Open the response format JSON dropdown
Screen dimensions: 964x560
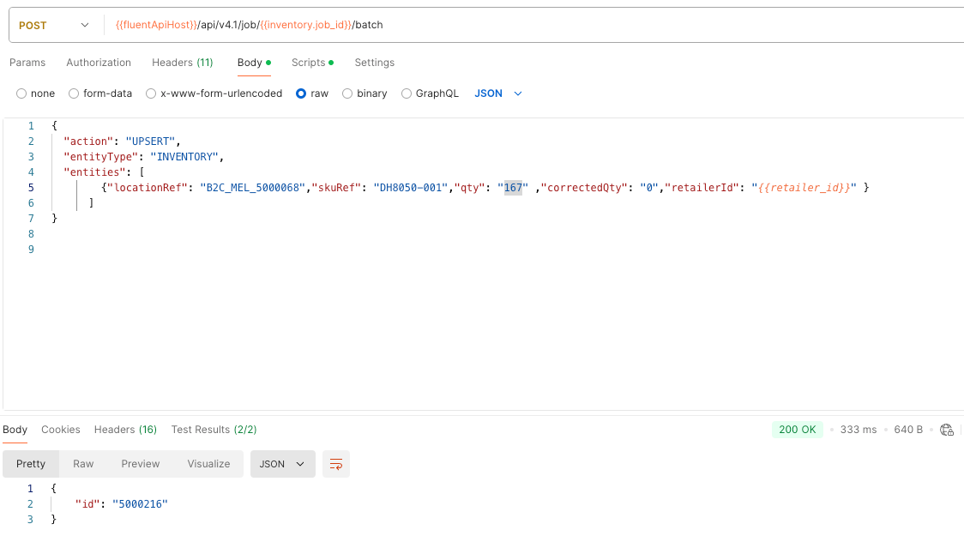tap(282, 463)
